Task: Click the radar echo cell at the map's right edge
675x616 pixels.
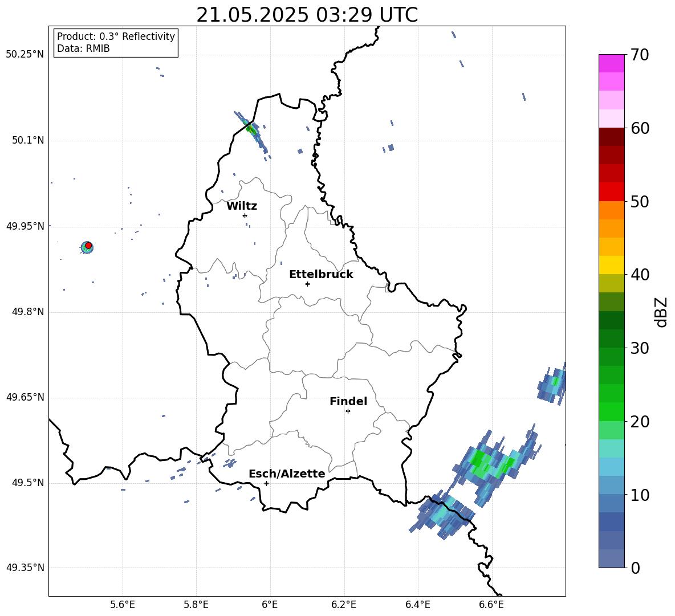Action: coord(552,384)
